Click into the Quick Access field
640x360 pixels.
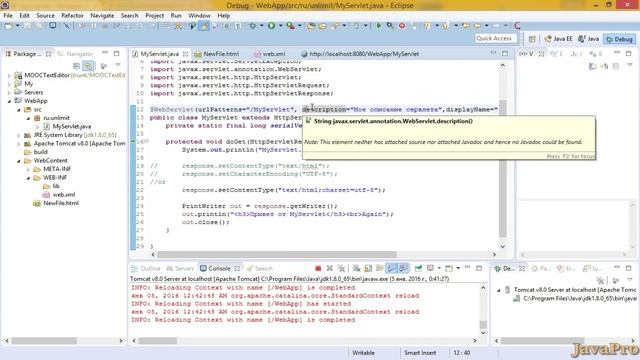click(496, 38)
